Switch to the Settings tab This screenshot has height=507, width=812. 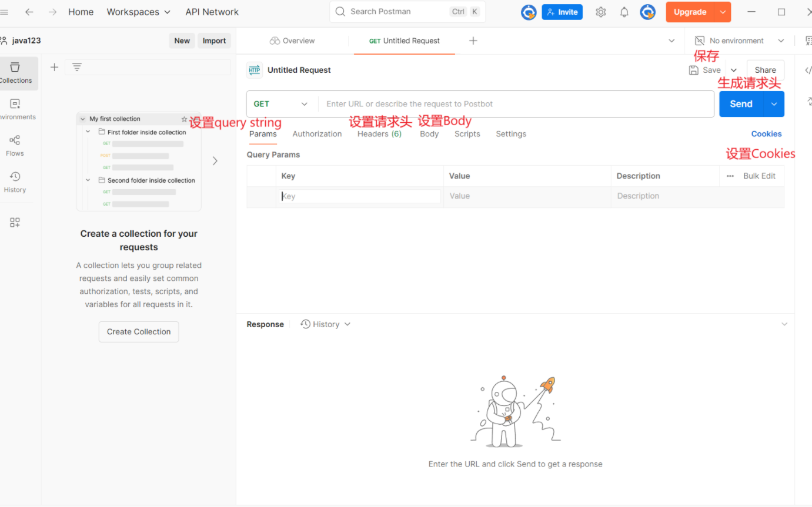click(x=511, y=134)
